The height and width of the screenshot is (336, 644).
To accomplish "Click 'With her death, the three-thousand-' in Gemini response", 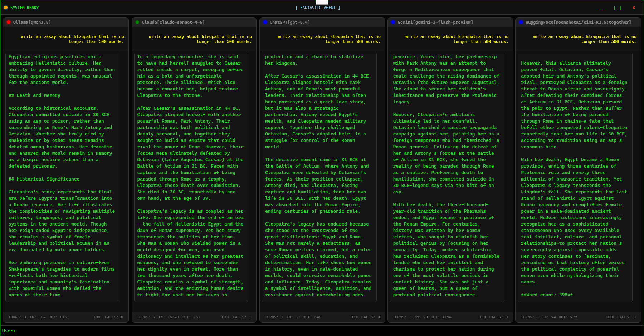I will (x=441, y=205).
